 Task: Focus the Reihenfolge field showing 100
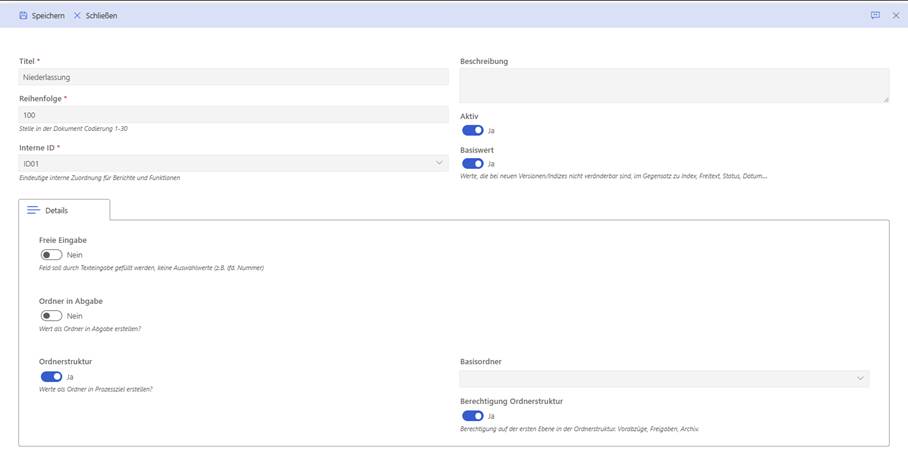233,115
